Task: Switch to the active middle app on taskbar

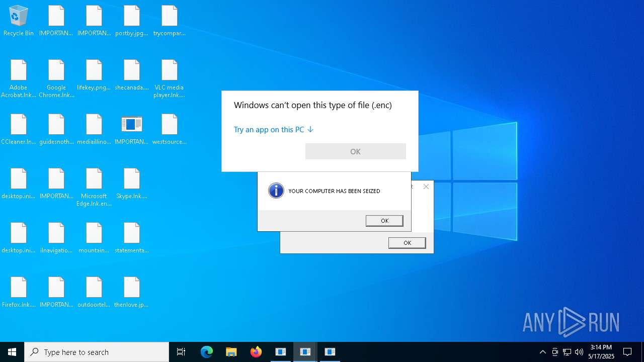Action: pyautogui.click(x=305, y=352)
